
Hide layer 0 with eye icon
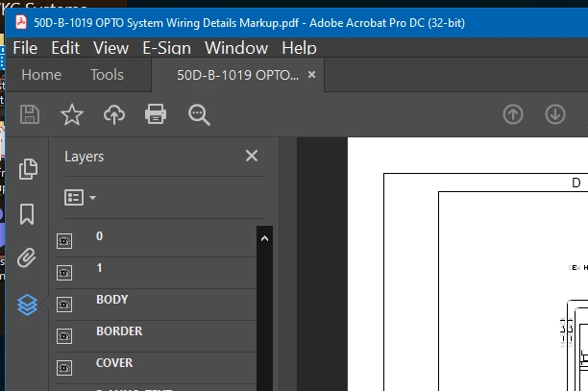pos(64,241)
